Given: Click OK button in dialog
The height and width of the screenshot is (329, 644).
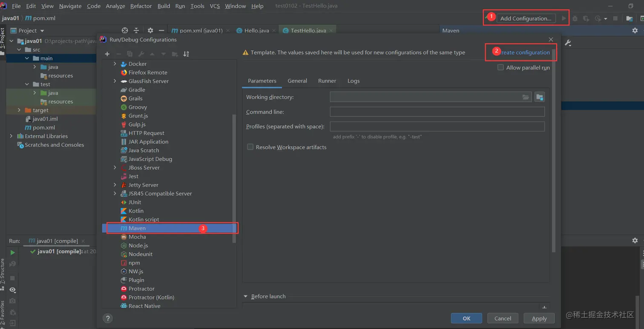Looking at the screenshot, I should click(466, 318).
